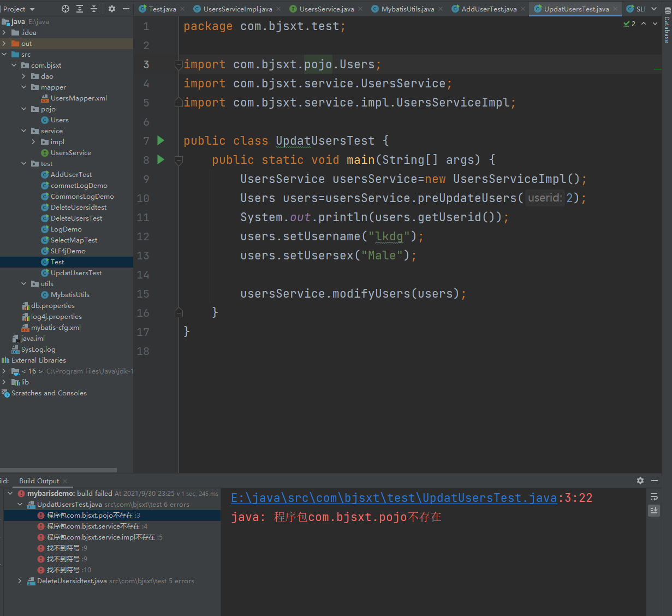The height and width of the screenshot is (616, 672).
Task: Hide the Build tool window
Action: 655,481
